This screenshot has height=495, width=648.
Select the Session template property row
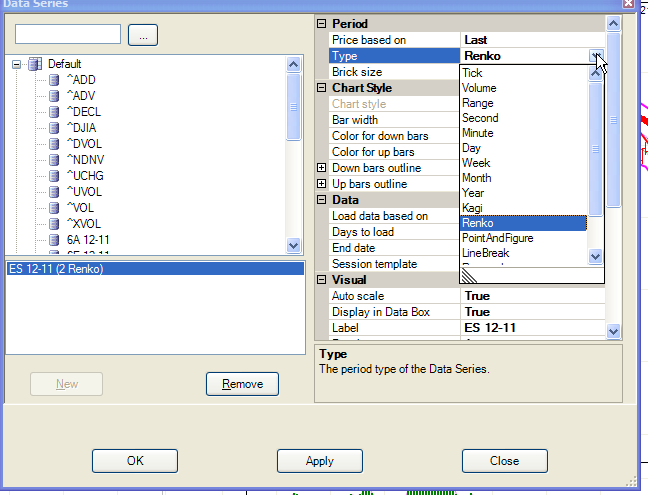point(394,264)
